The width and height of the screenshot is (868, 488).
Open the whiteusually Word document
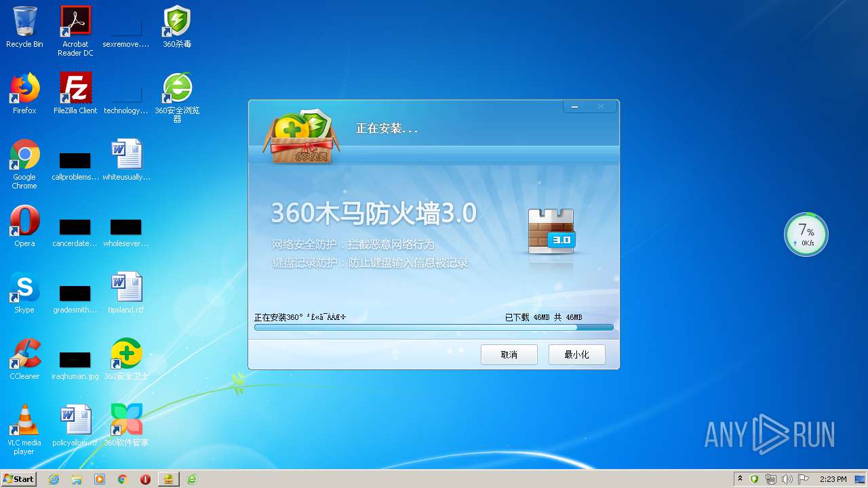pos(126,160)
